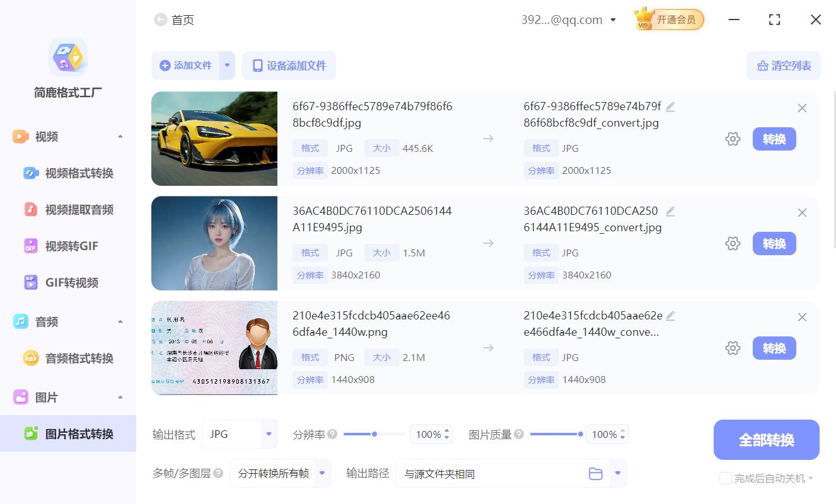Rename the output file for the ID card image
The image size is (836, 504).
point(670,315)
